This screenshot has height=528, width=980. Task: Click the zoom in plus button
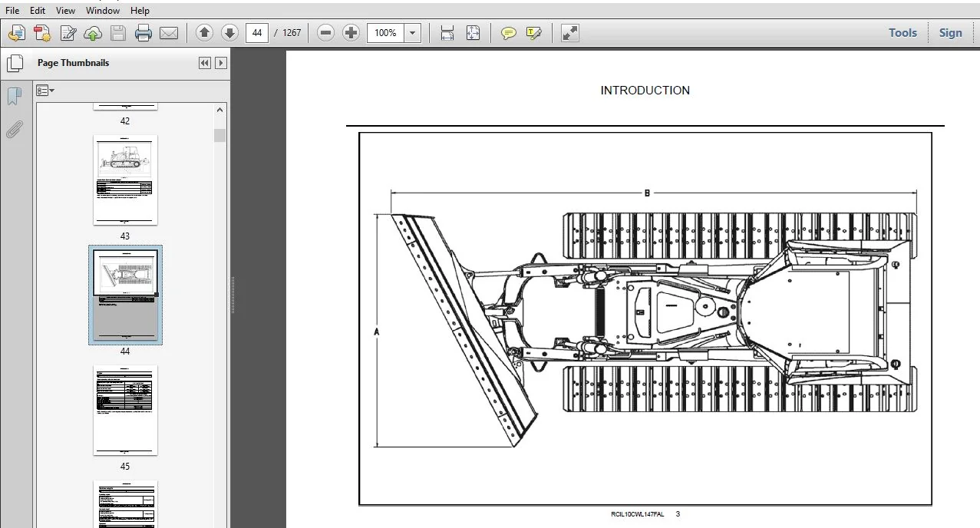coord(351,32)
